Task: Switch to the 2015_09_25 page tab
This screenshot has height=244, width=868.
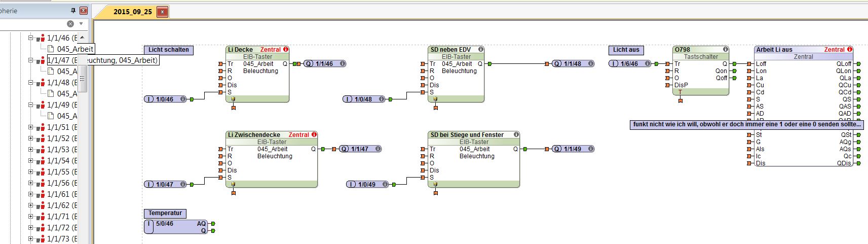Action: (x=132, y=12)
